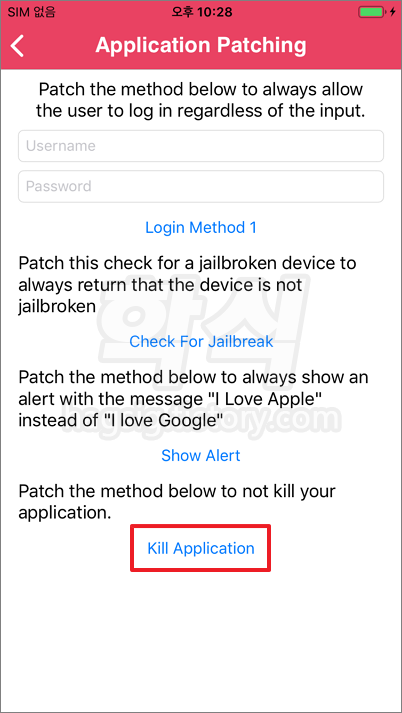
Task: Click empty white area below Kill Application
Action: click(x=201, y=637)
